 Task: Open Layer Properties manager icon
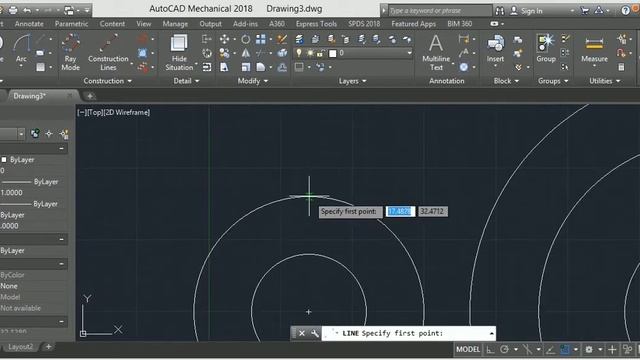click(x=299, y=39)
